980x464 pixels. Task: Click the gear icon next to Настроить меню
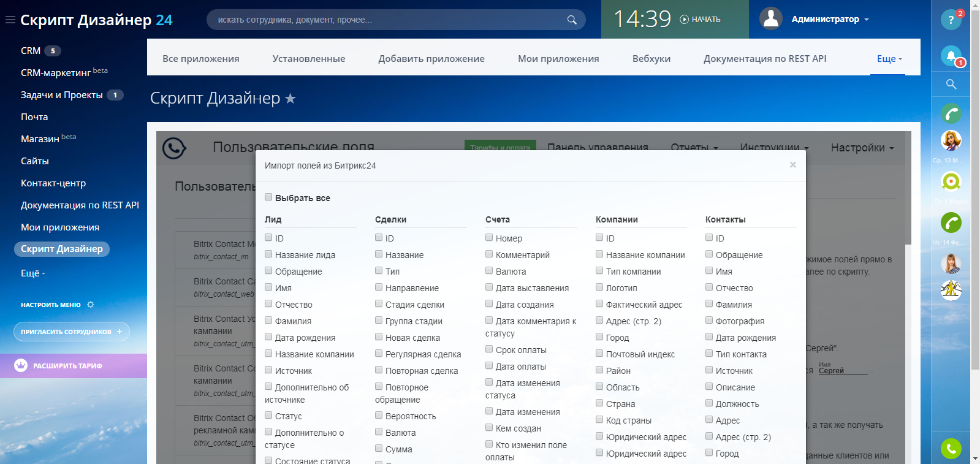click(x=91, y=305)
